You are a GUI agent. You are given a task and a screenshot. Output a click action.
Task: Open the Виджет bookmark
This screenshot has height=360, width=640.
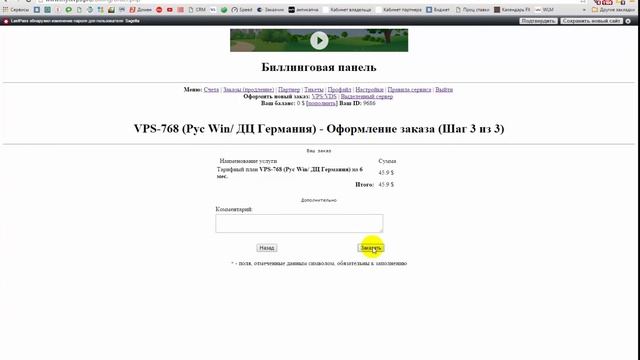(x=438, y=9)
